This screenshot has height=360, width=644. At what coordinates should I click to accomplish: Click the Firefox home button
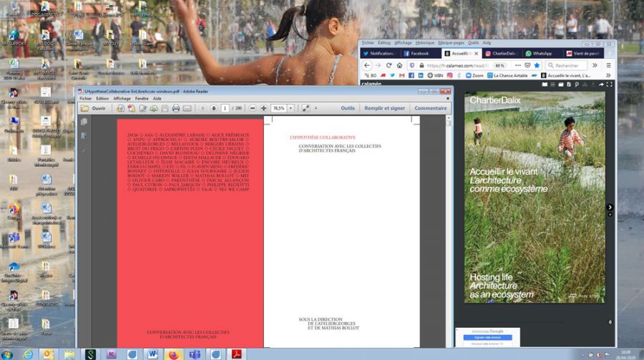399,65
